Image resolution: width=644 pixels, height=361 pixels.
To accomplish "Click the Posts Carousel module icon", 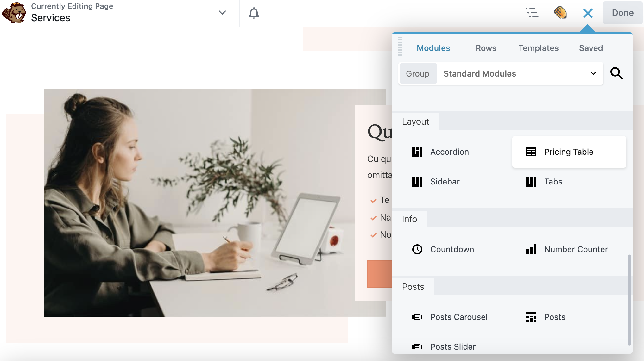I will coord(417,316).
